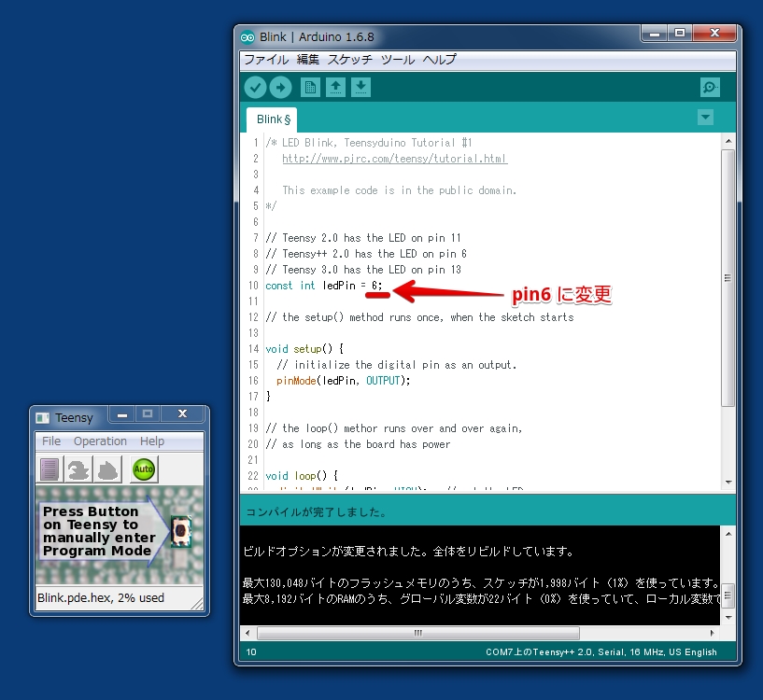Minimize the Arduino window
Image resolution: width=763 pixels, height=700 pixels.
coord(655,34)
